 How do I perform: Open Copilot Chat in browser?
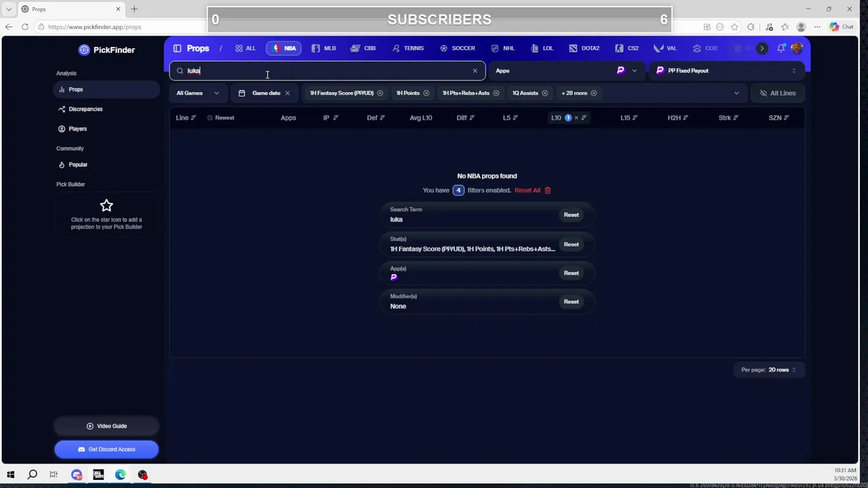click(x=842, y=26)
